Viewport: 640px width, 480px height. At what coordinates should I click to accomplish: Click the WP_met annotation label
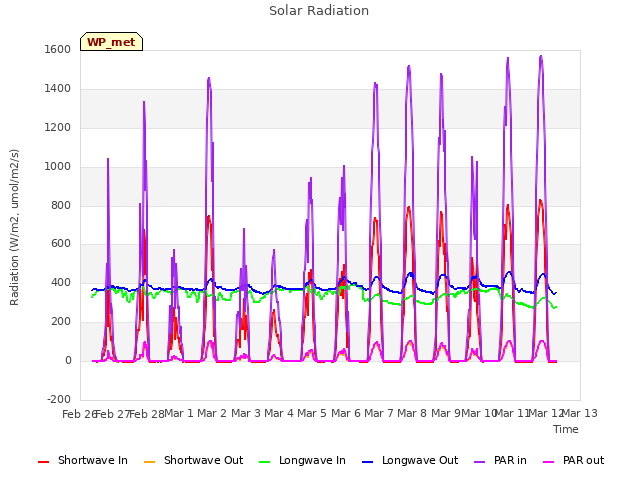(111, 42)
